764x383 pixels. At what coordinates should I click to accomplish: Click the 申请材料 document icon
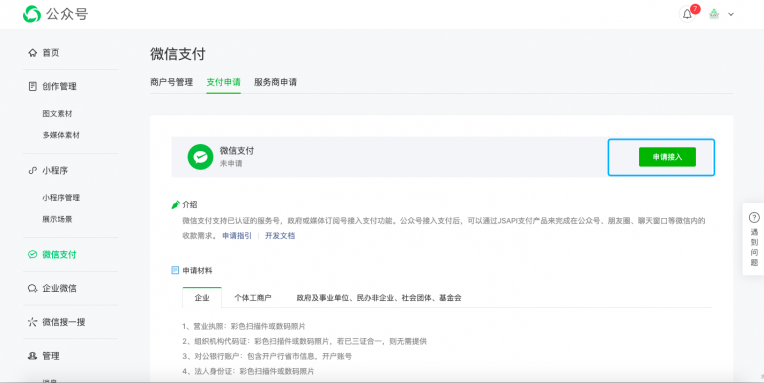[x=175, y=270]
